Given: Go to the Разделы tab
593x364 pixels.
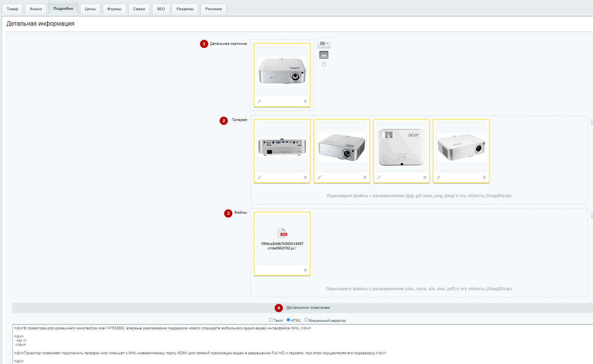Looking at the screenshot, I should [x=185, y=9].
